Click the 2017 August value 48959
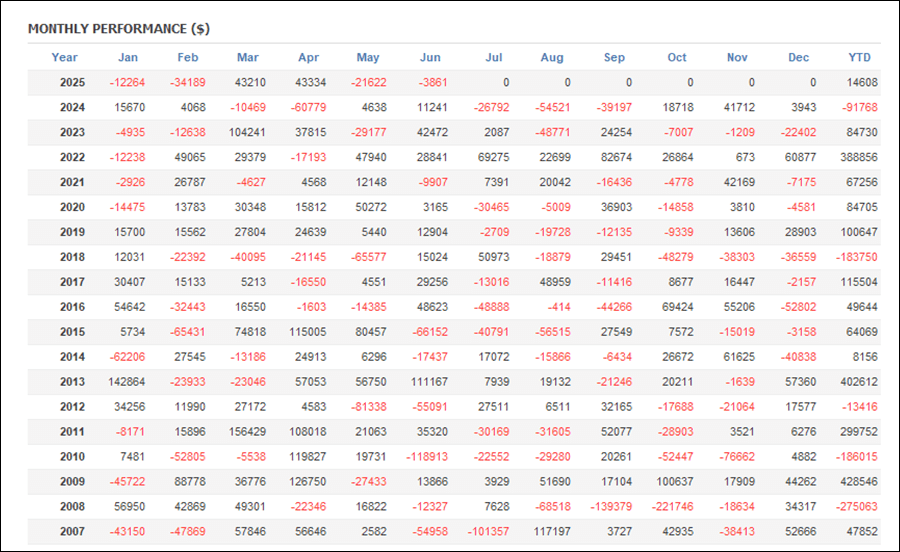900x552 pixels. (555, 282)
